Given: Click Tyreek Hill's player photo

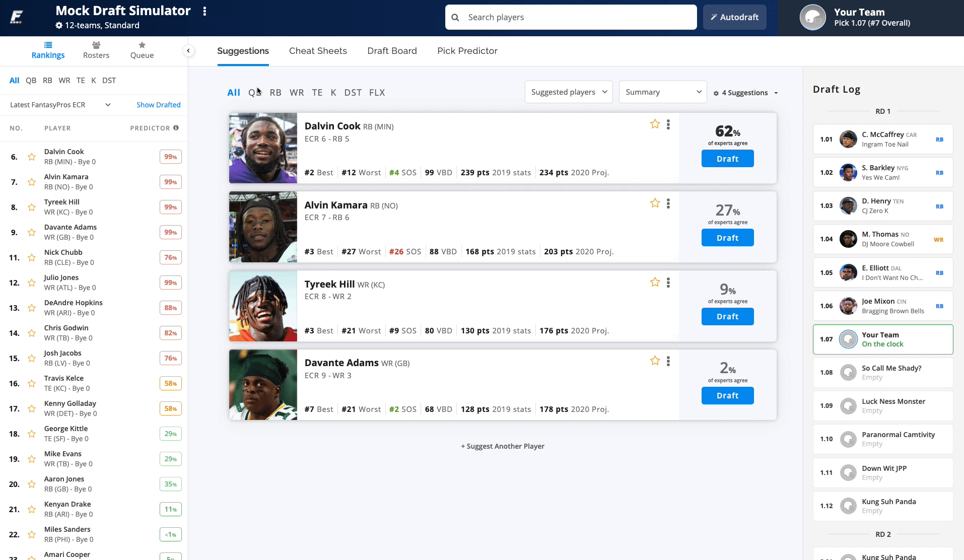Looking at the screenshot, I should coord(263,306).
